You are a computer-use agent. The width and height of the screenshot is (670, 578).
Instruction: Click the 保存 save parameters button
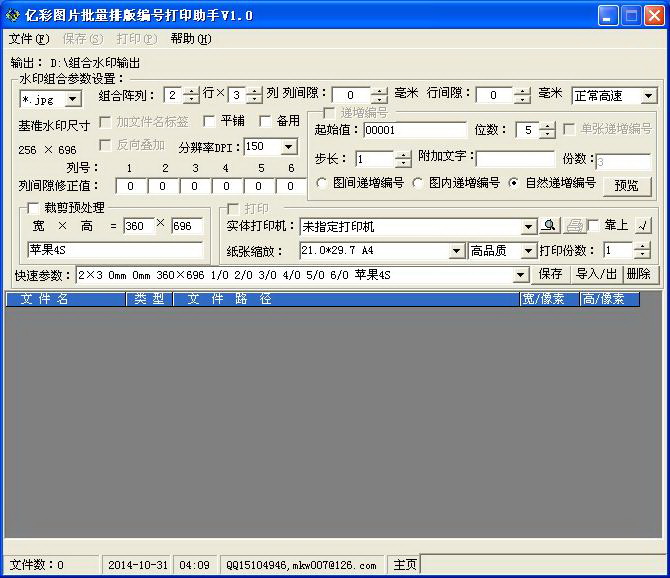551,274
